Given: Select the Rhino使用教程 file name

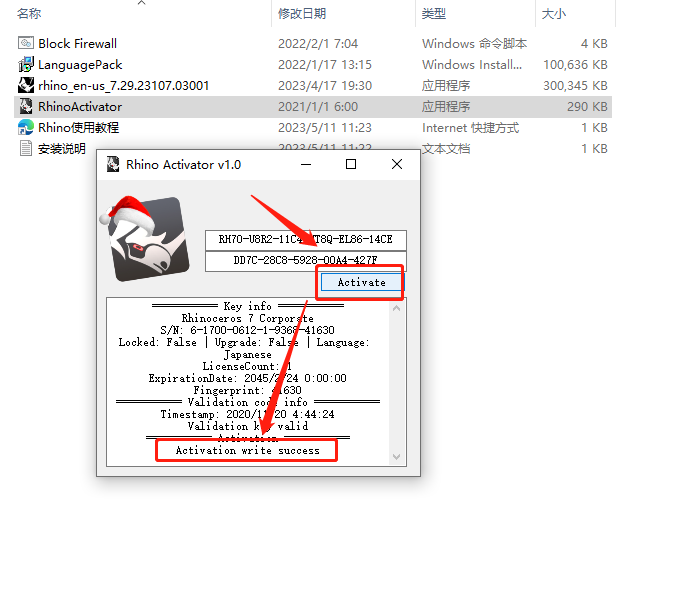Looking at the screenshot, I should point(79,127).
